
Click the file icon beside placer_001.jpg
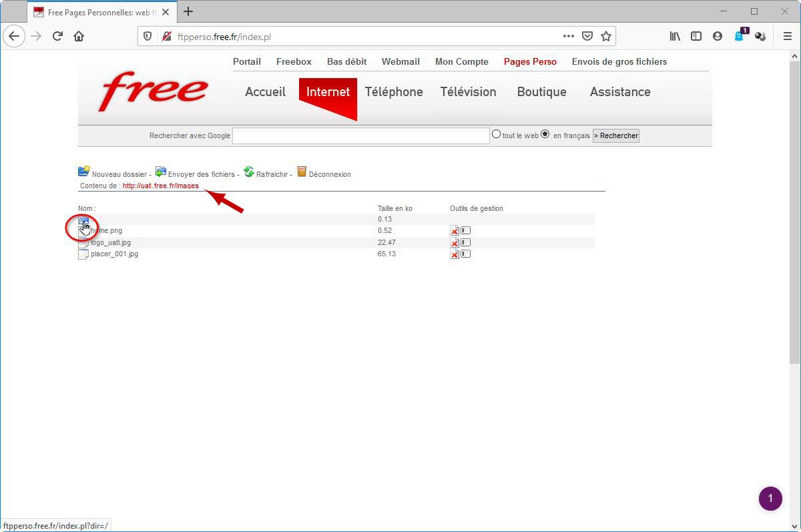coord(83,254)
